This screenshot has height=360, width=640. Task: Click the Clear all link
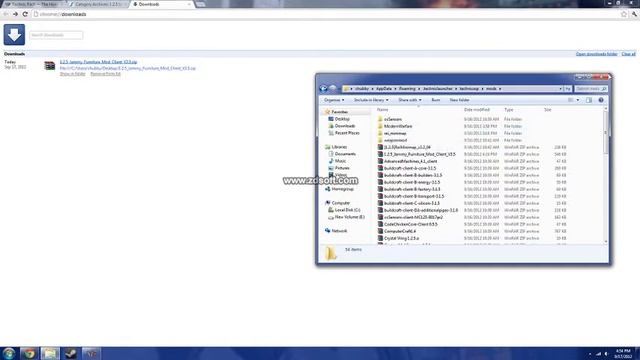[628, 54]
